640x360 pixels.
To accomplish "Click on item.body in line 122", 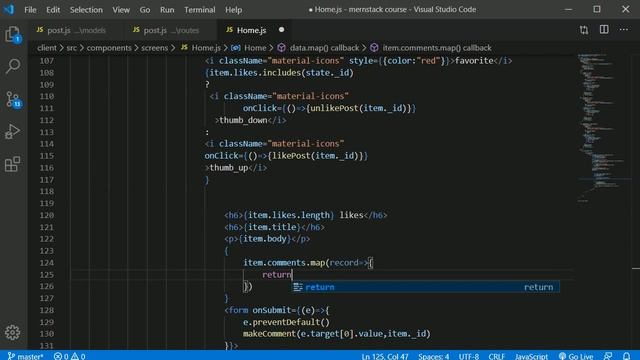I will (264, 239).
